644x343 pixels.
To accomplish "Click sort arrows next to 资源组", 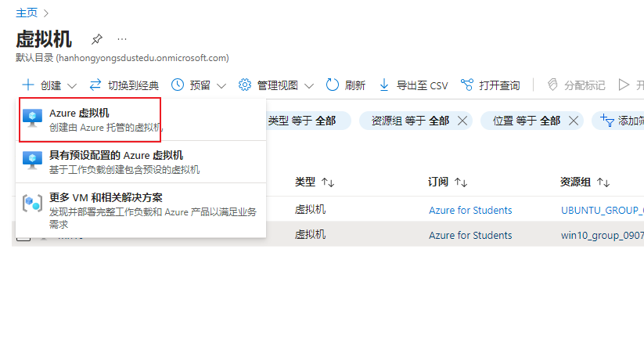I will (603, 182).
